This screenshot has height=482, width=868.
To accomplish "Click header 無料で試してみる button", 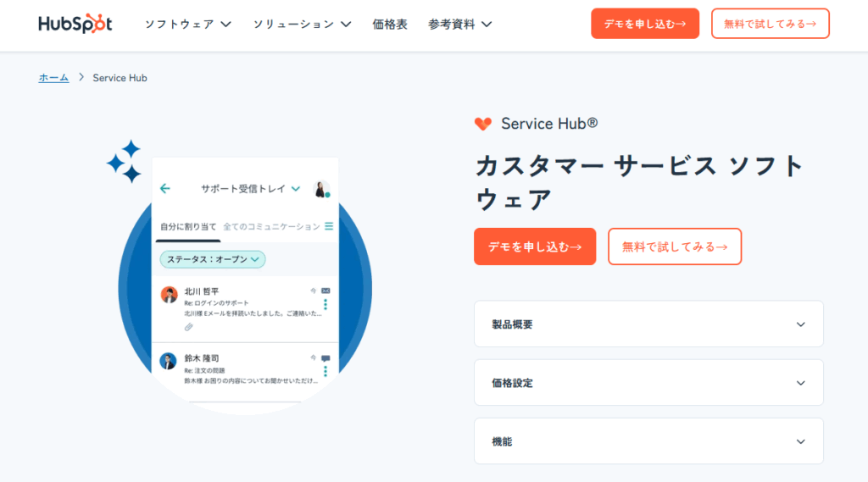I will (x=770, y=24).
